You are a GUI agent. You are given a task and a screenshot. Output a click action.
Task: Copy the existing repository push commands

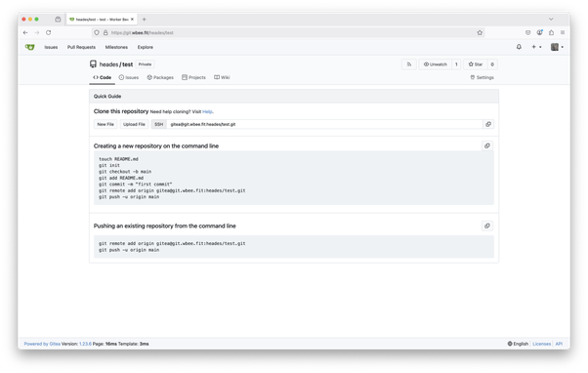[486, 226]
